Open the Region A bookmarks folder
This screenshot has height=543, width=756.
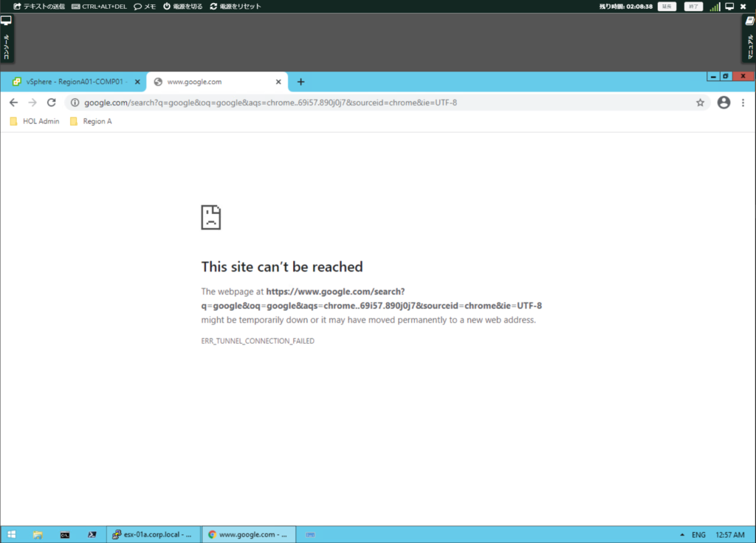pos(90,121)
